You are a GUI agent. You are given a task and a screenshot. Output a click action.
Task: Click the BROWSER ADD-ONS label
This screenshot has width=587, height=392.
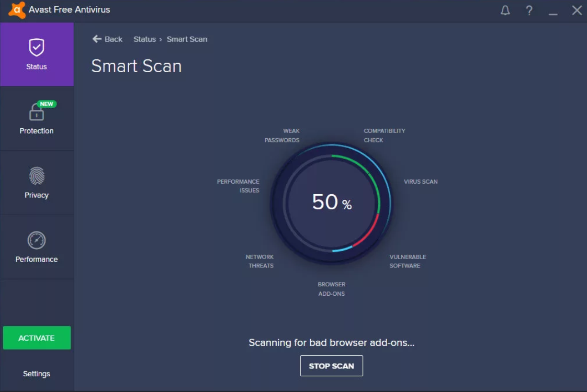(x=332, y=289)
